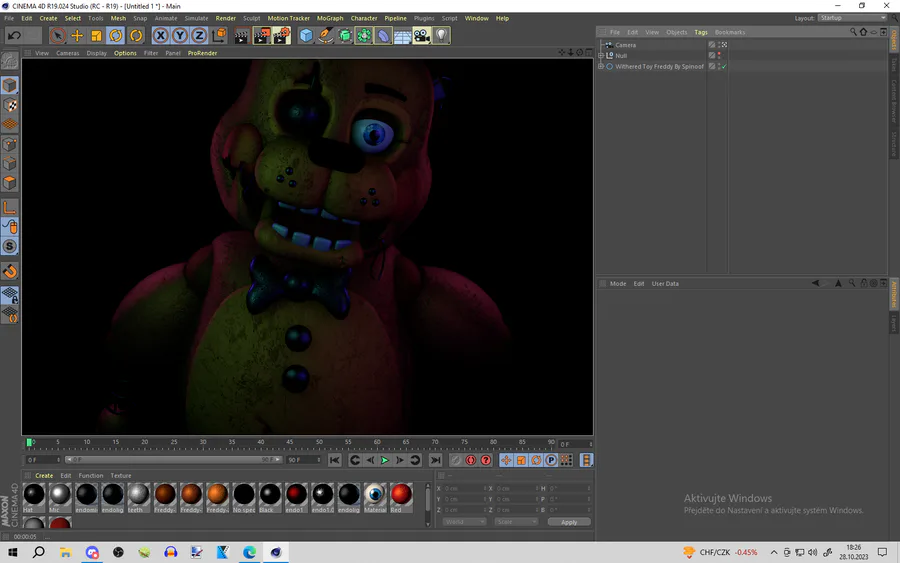Open the viewport Options menu
Viewport: 900px width, 563px height.
(x=125, y=53)
